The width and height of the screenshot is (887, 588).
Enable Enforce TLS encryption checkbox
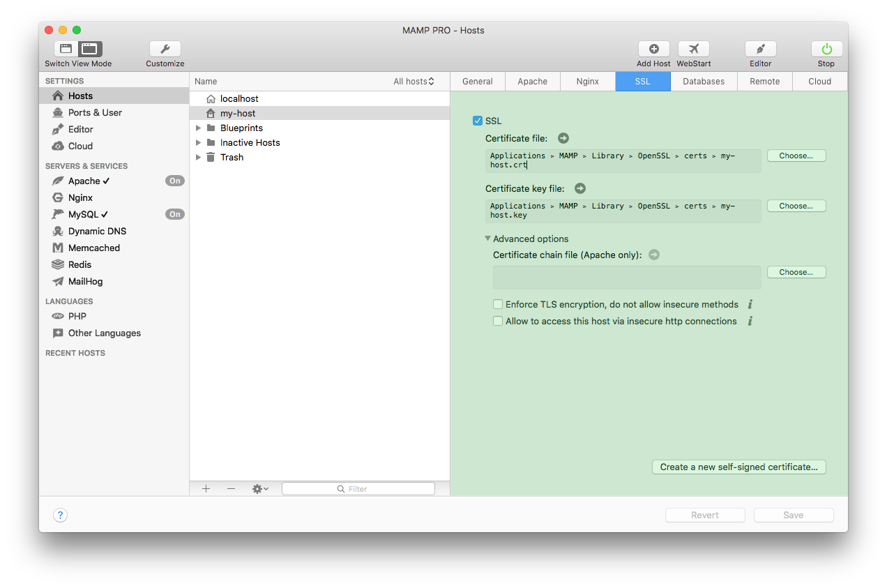tap(498, 304)
